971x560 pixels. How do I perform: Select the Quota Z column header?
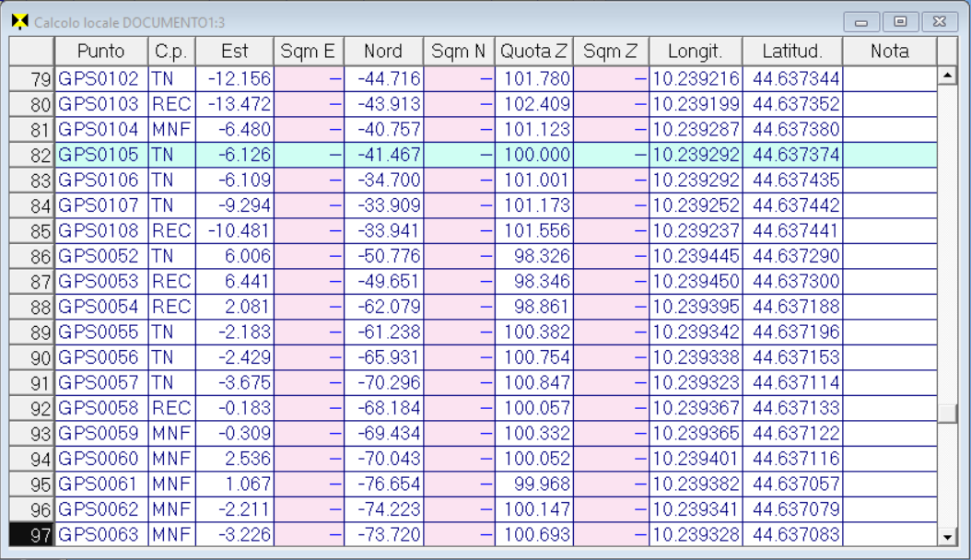tap(533, 52)
